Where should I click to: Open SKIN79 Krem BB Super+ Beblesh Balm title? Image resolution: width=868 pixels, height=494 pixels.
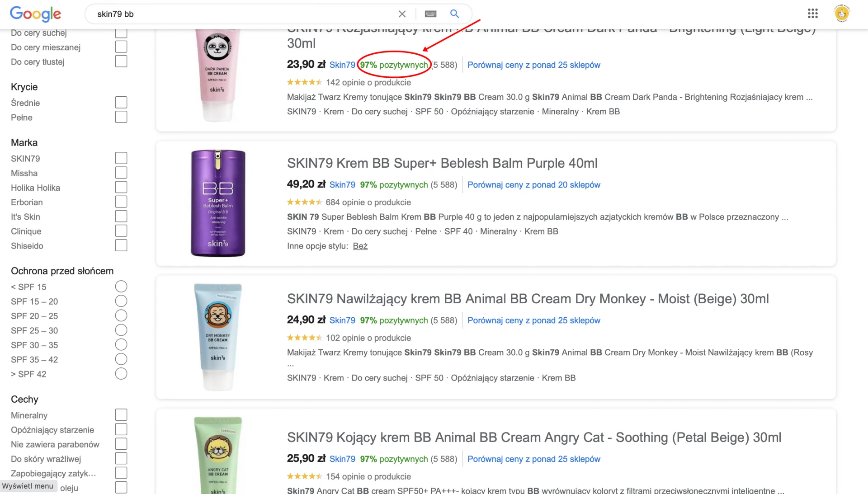[x=442, y=163]
